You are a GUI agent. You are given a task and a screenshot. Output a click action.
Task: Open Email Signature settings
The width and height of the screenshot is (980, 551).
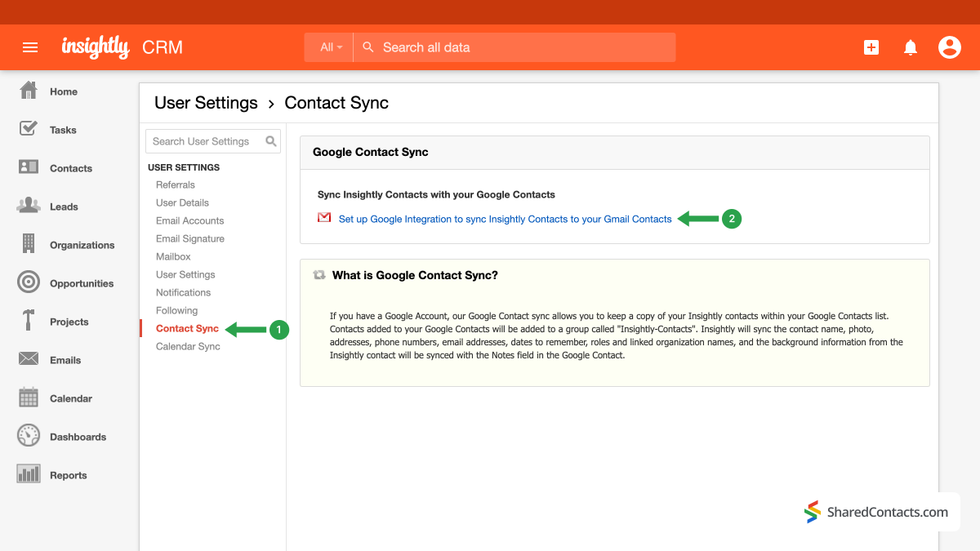[x=190, y=239]
